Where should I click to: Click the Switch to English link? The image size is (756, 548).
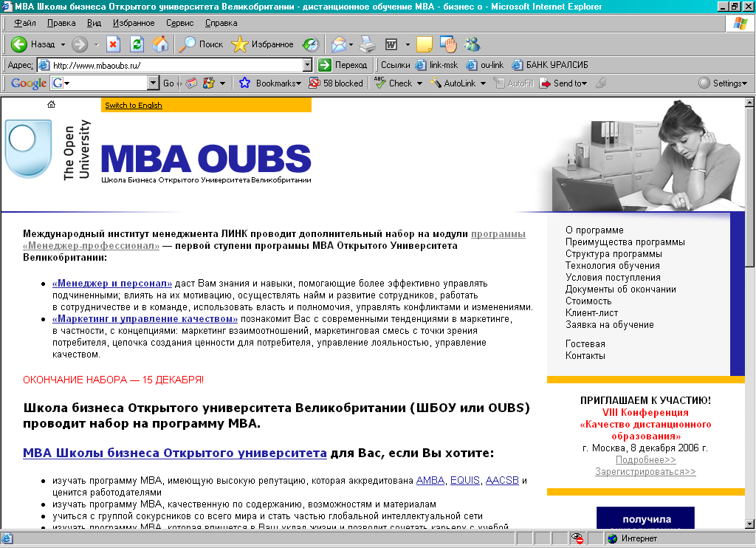pyautogui.click(x=134, y=105)
